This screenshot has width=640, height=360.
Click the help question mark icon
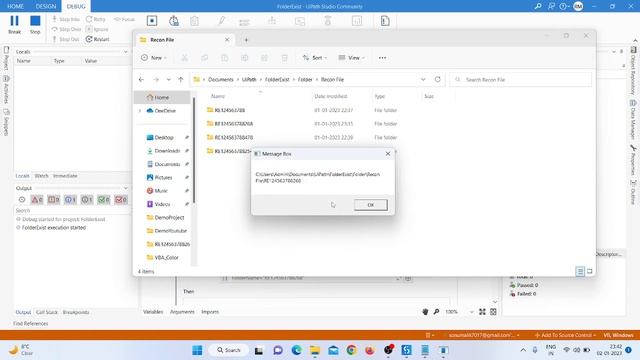pyautogui.click(x=563, y=6)
